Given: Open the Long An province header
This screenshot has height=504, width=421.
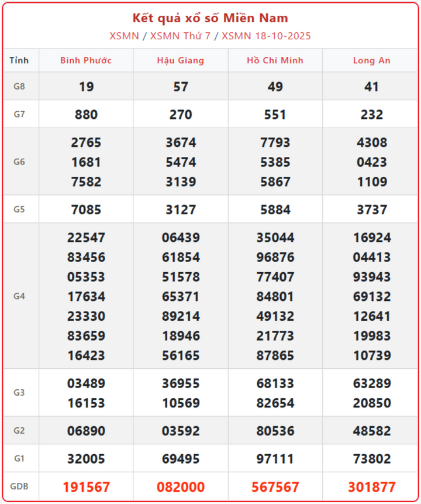Looking at the screenshot, I should point(371,60).
